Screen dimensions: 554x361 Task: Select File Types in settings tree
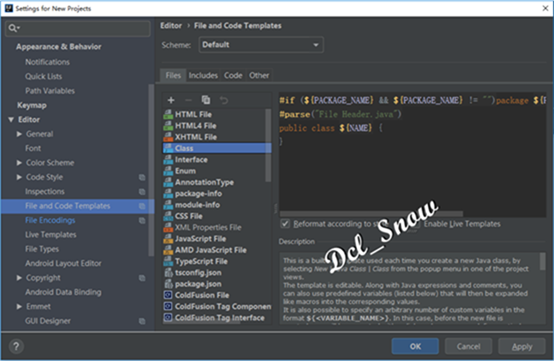coord(42,249)
